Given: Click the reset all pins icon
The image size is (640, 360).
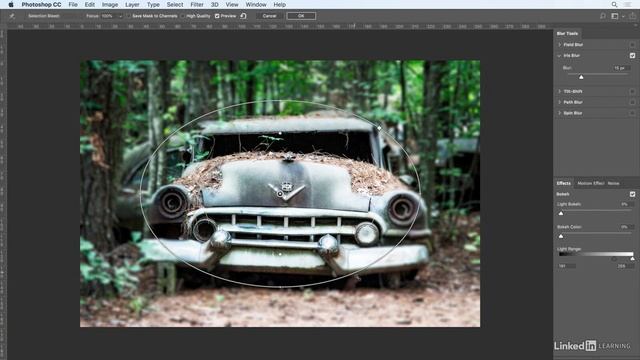Looking at the screenshot, I should 243,16.
